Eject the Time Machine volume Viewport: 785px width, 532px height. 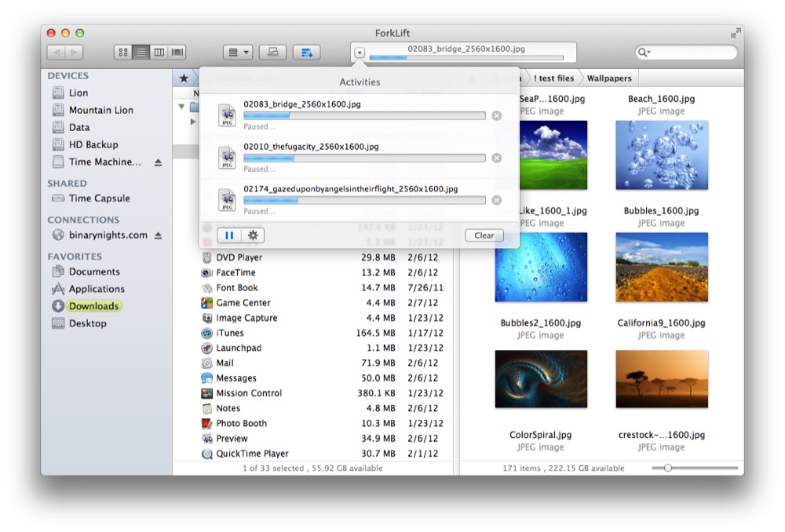click(x=158, y=162)
